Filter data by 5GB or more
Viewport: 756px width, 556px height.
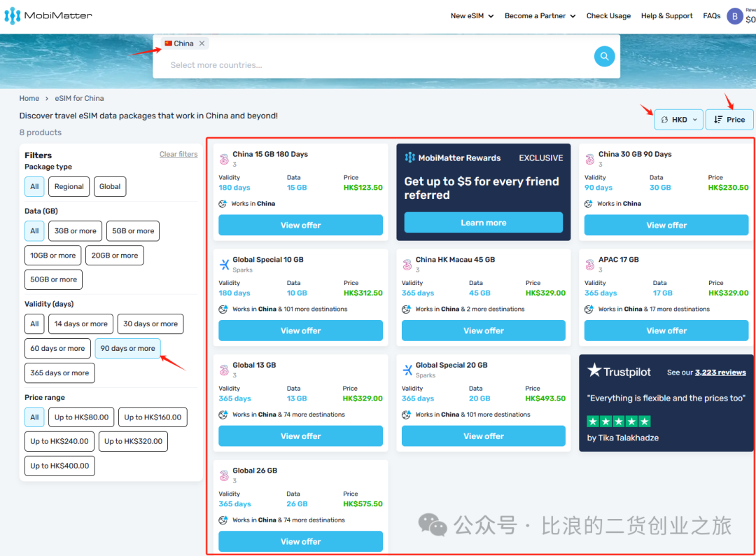point(133,231)
